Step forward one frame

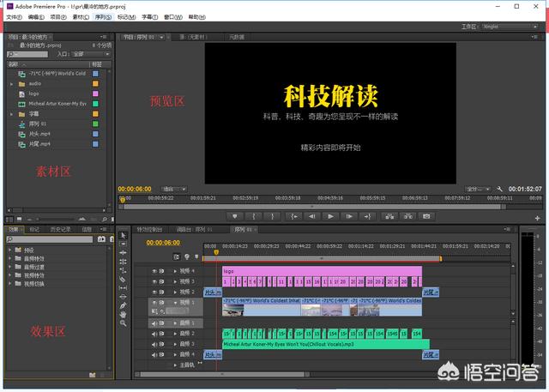[x=349, y=216]
